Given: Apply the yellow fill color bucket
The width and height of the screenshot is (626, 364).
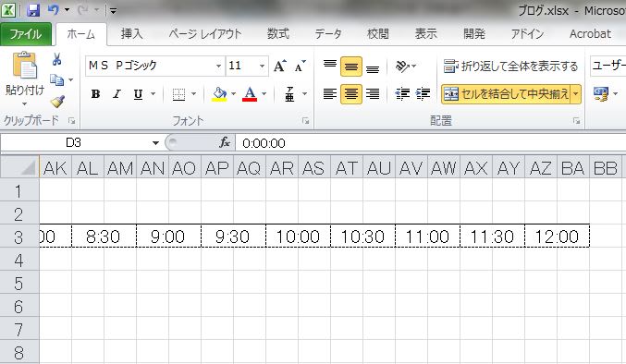Looking at the screenshot, I should click(x=219, y=94).
